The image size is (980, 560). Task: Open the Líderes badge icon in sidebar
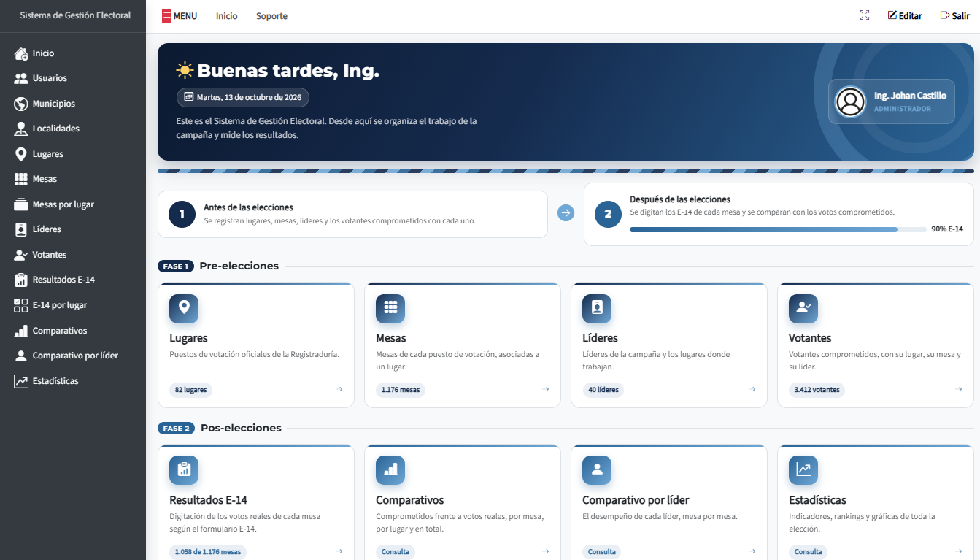click(x=21, y=229)
